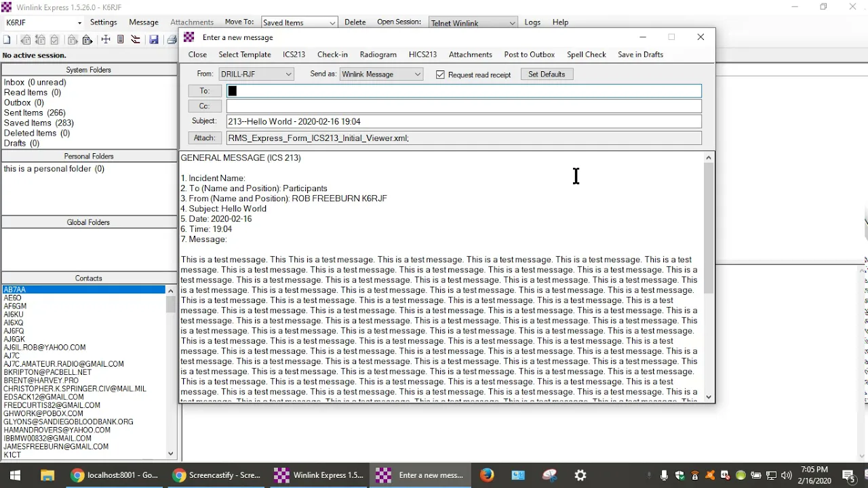Open the Move To Saved Items dropdown
This screenshot has height=488, width=868.
332,22
